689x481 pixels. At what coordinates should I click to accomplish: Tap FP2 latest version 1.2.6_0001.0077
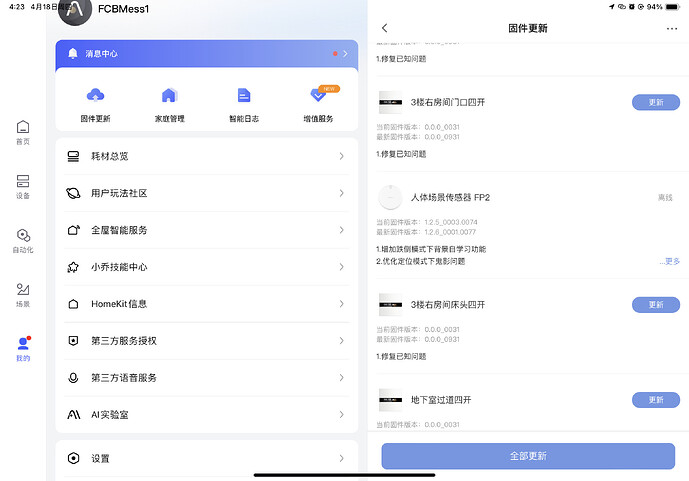tap(450, 232)
